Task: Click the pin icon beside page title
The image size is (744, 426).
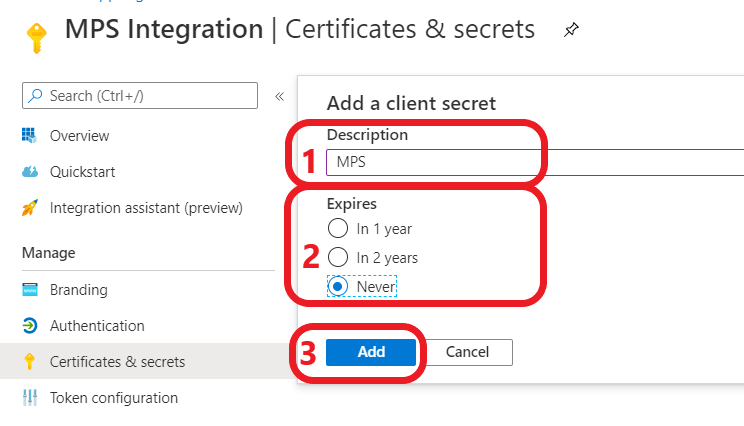Action: [x=570, y=31]
